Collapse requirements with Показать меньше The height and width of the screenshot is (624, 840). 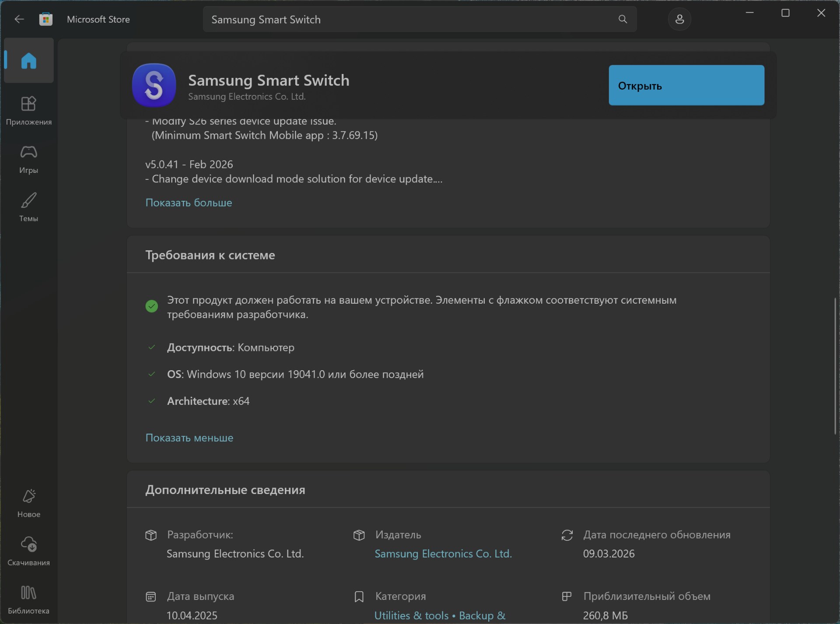coord(189,438)
